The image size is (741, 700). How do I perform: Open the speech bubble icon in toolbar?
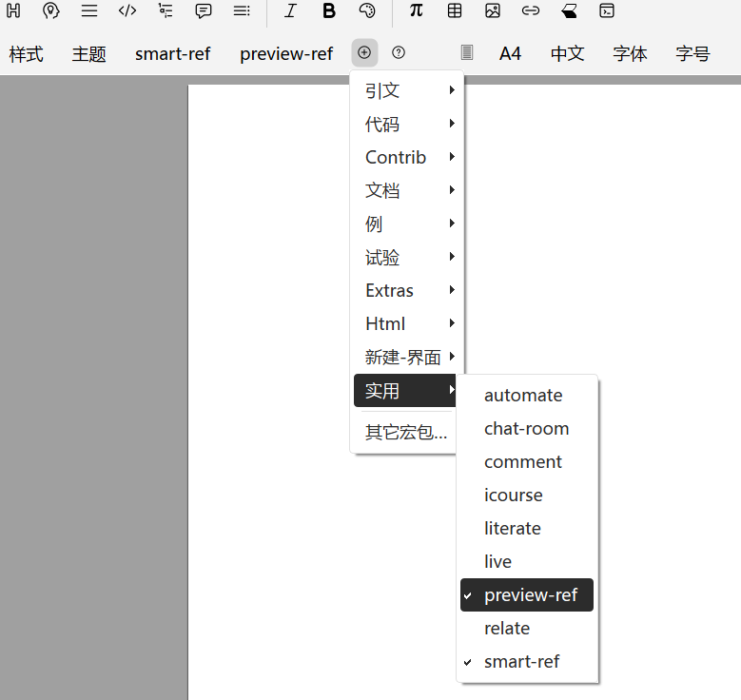tap(204, 11)
